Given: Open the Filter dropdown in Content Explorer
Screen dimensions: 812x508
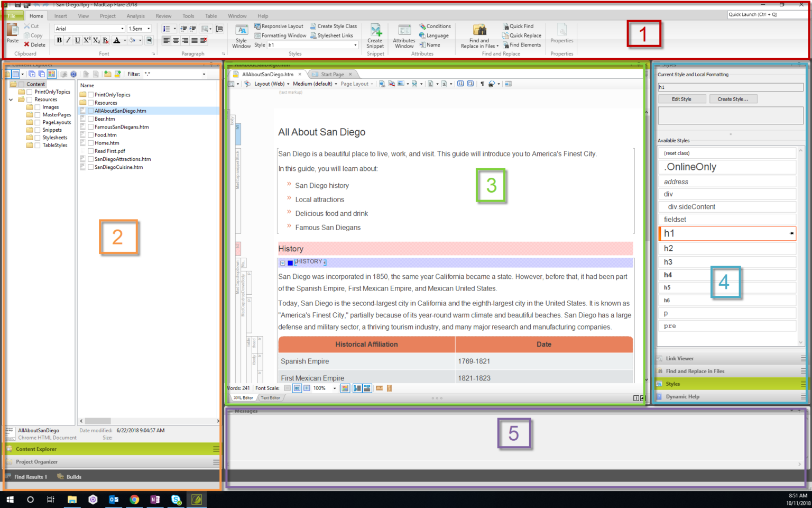Looking at the screenshot, I should coord(204,74).
